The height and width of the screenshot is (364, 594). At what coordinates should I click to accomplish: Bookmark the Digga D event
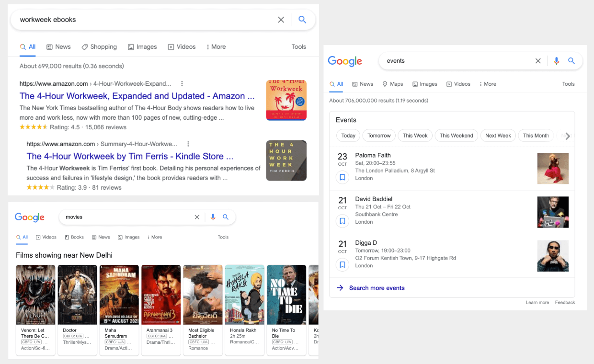pyautogui.click(x=343, y=264)
